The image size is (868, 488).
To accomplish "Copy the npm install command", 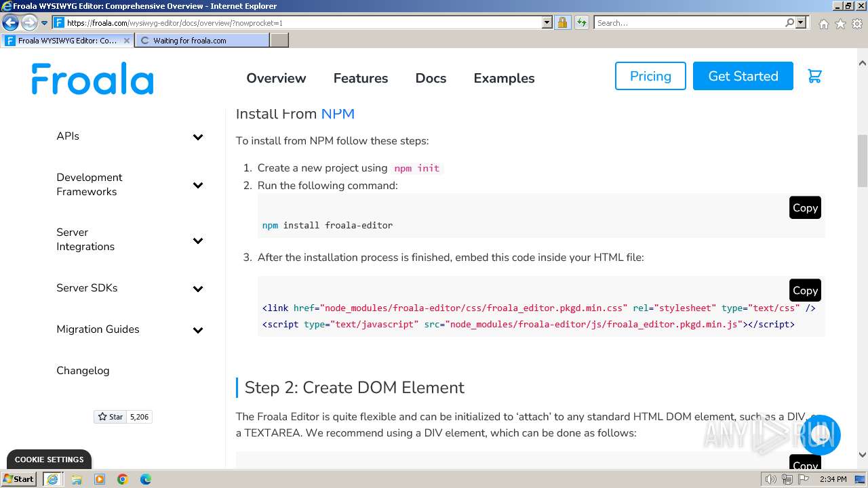I will pos(805,208).
